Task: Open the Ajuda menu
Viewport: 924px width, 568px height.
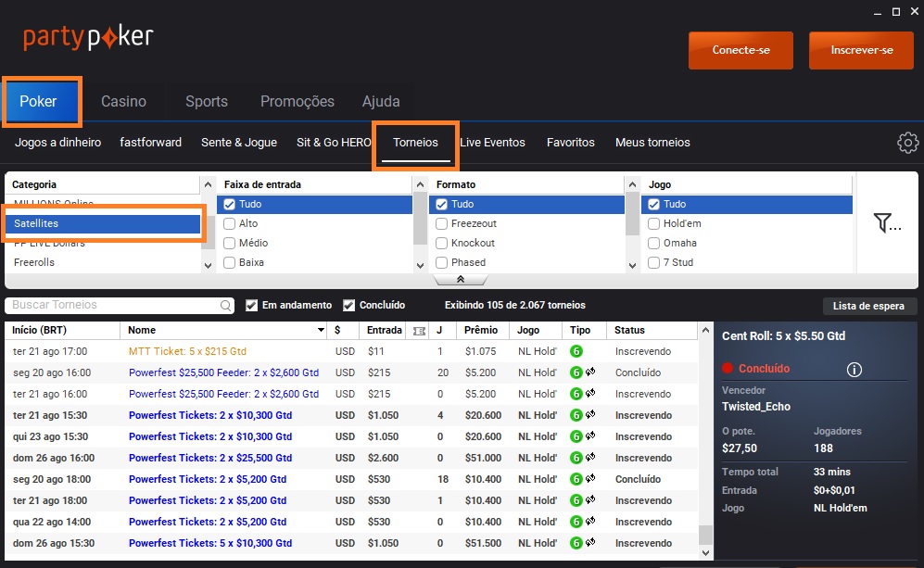Action: [x=381, y=101]
